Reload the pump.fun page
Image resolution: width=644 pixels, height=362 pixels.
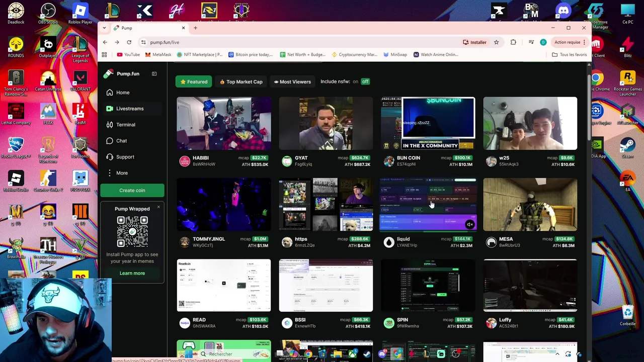coord(129,42)
